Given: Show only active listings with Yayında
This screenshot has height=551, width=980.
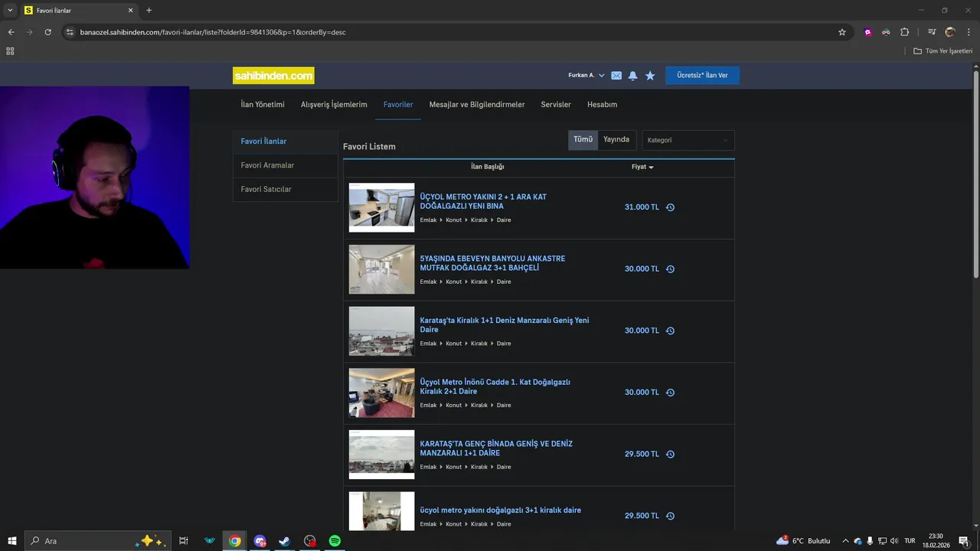Looking at the screenshot, I should (616, 139).
